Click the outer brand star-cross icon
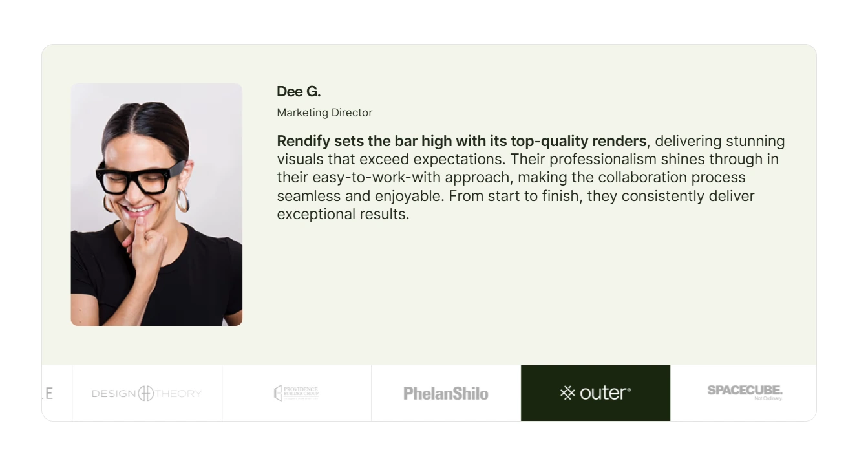This screenshot has width=868, height=472. (567, 393)
